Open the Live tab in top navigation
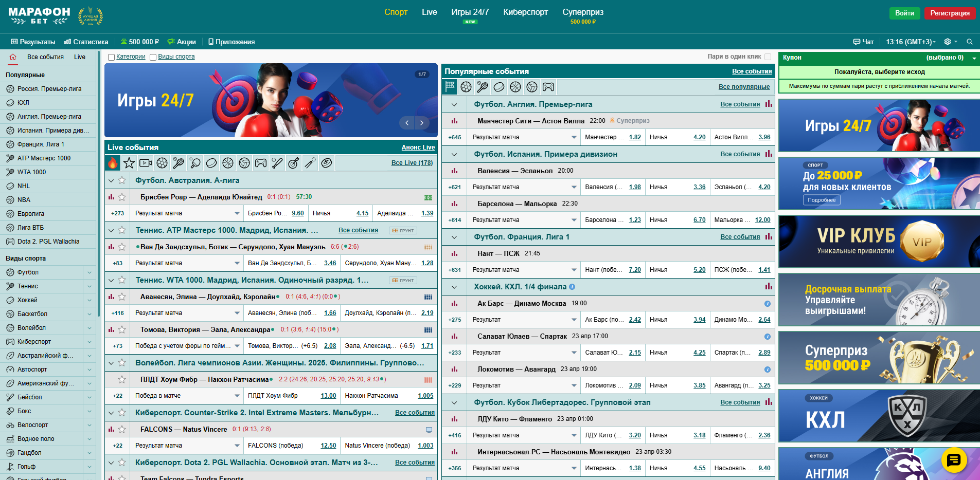Viewport: 980px width, 480px height. click(429, 12)
